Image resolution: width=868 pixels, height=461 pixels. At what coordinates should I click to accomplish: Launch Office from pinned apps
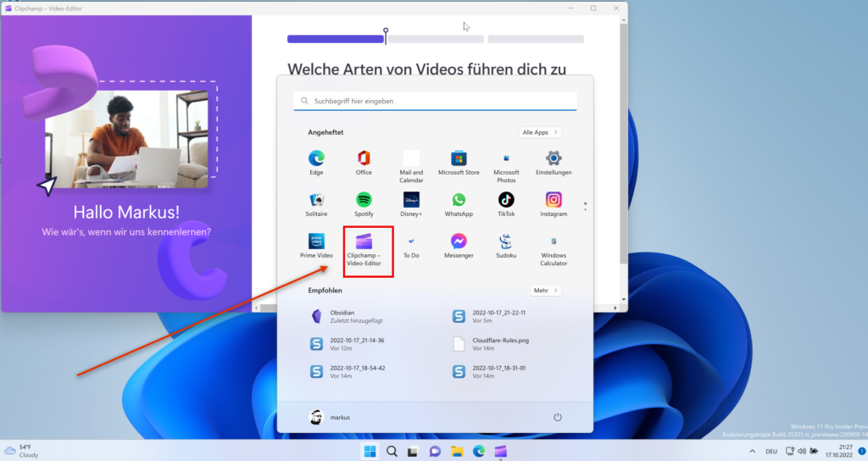(364, 163)
